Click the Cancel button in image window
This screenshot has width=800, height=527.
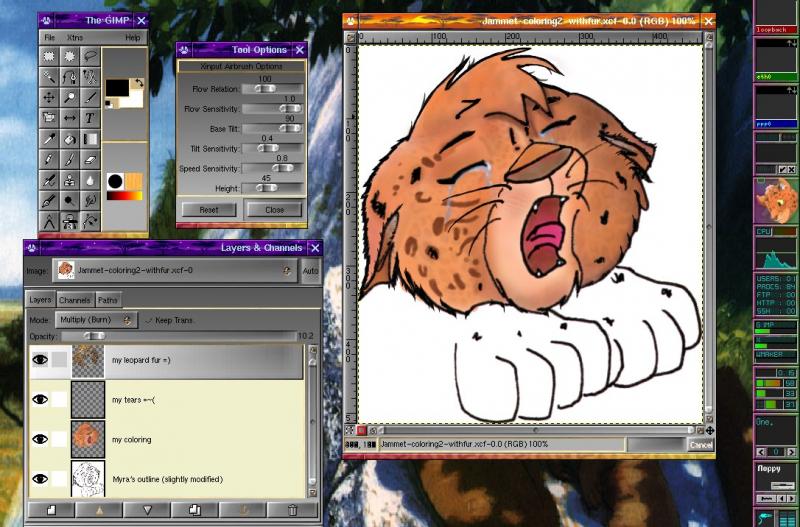tap(701, 444)
